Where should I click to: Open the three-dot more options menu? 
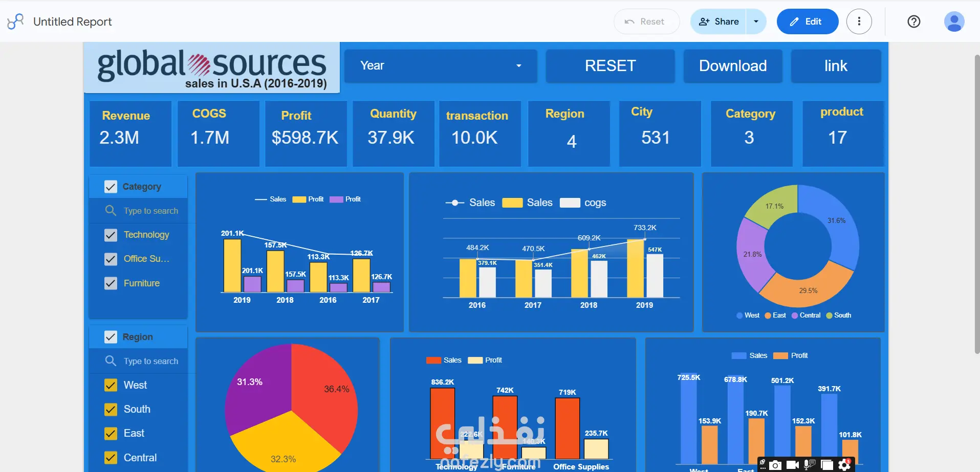(859, 21)
